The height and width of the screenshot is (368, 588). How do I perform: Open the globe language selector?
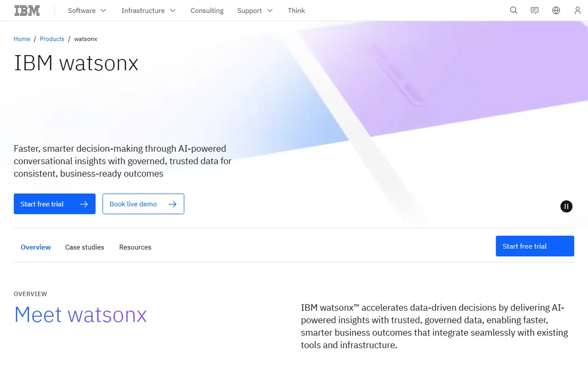coord(556,11)
